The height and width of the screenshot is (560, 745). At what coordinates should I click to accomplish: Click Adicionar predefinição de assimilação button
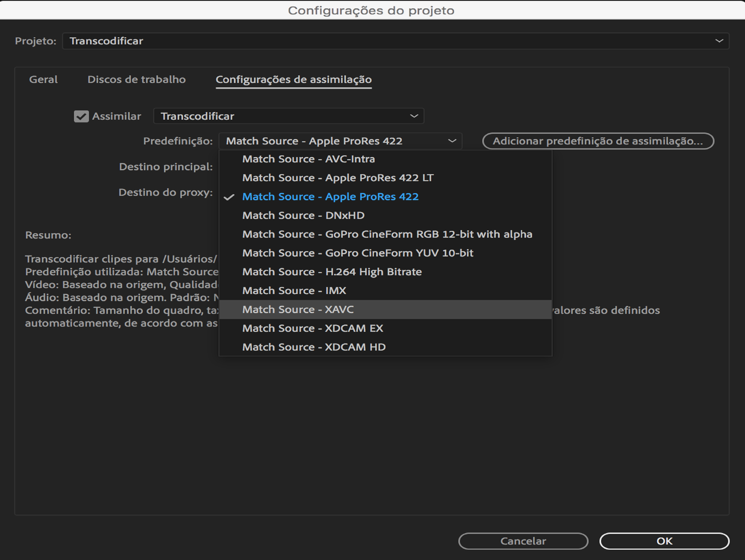click(x=598, y=141)
